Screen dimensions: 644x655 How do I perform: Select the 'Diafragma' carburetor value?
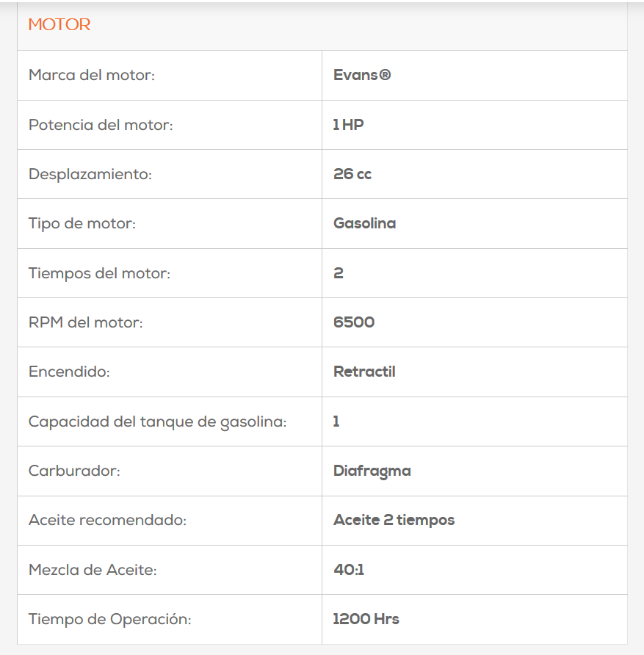coord(372,471)
